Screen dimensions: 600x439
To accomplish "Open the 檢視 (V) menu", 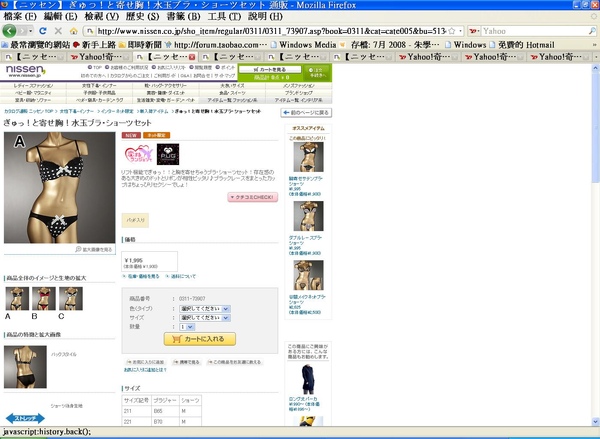I will coord(101,16).
